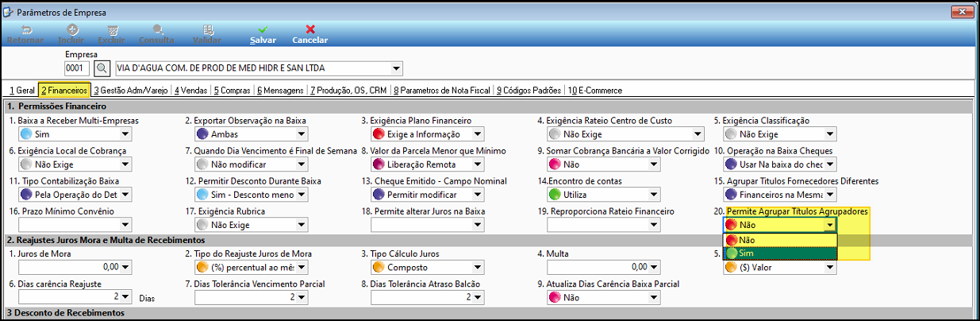This screenshot has width=980, height=321.
Task: Click the Incluir toolbar icon
Action: click(x=73, y=33)
